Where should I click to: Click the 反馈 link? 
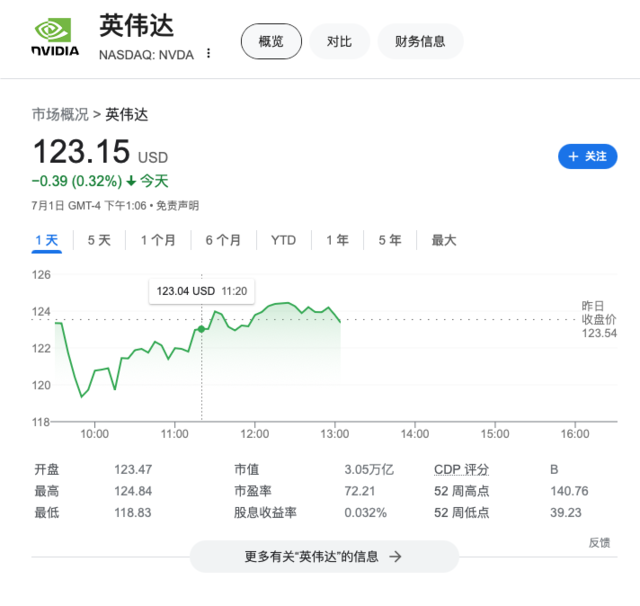(599, 543)
